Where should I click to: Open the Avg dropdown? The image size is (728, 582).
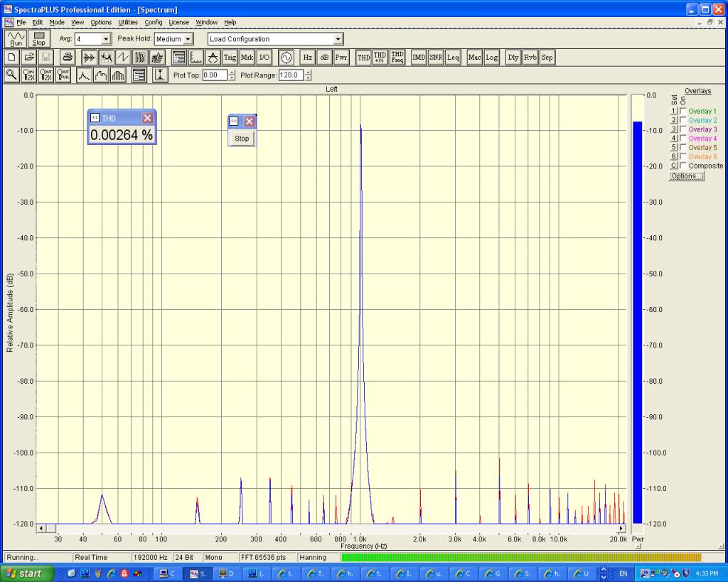107,39
